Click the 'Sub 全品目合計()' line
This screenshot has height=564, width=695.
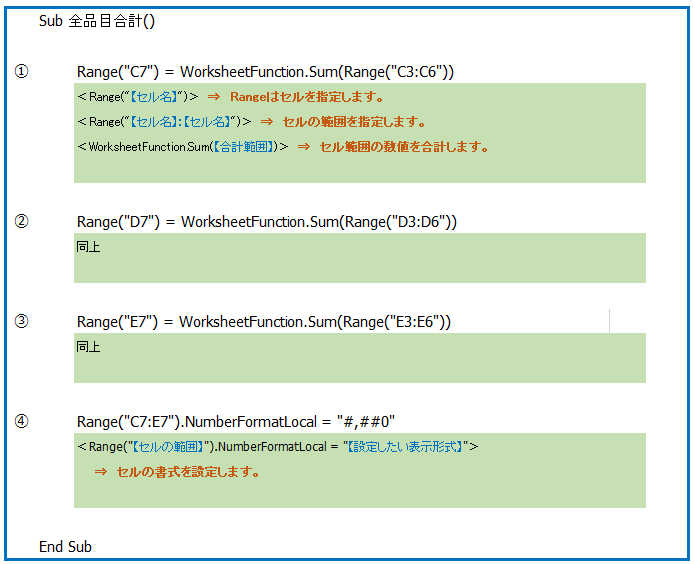click(x=97, y=21)
